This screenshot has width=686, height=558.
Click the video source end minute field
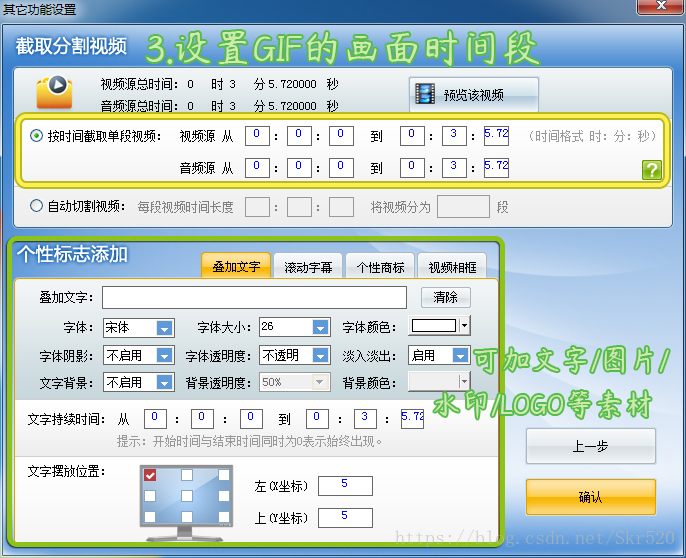click(x=454, y=136)
